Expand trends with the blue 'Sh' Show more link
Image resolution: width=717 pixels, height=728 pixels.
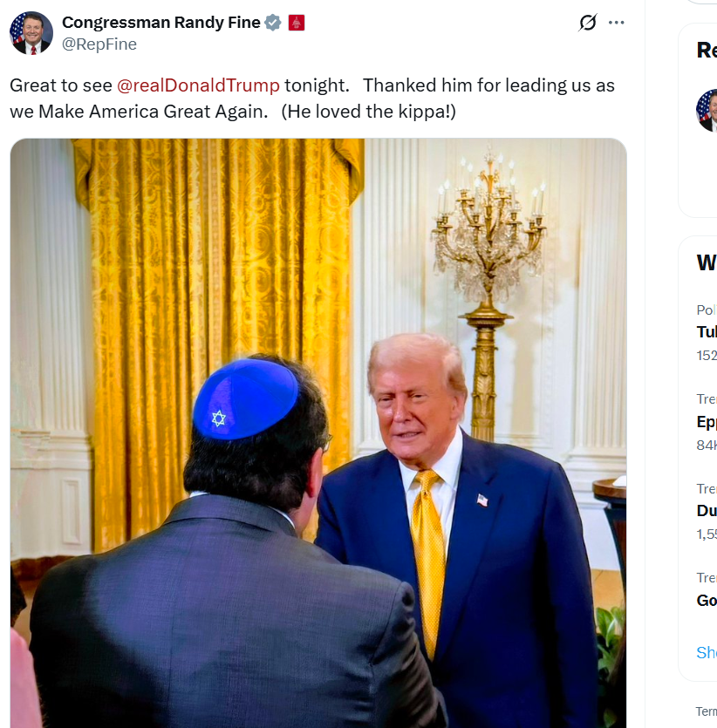coord(707,653)
